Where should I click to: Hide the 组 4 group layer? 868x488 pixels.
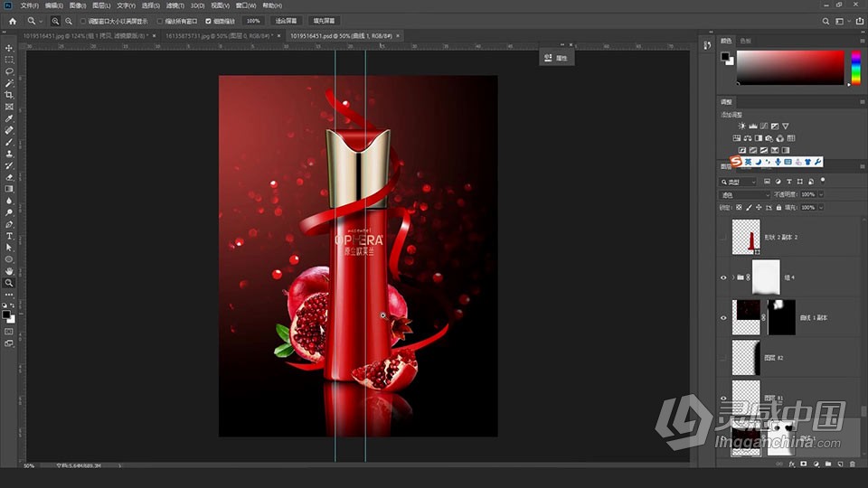point(723,277)
